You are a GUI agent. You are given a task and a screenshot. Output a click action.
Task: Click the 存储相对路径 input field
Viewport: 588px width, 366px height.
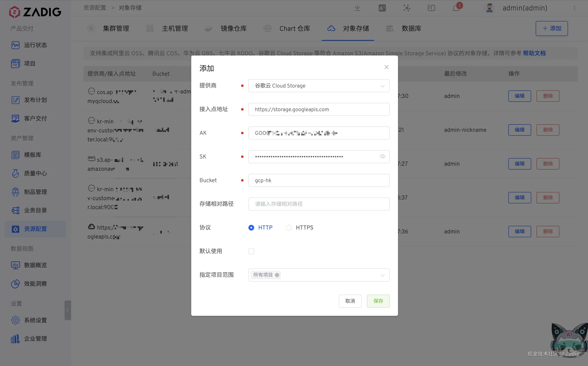click(x=319, y=204)
